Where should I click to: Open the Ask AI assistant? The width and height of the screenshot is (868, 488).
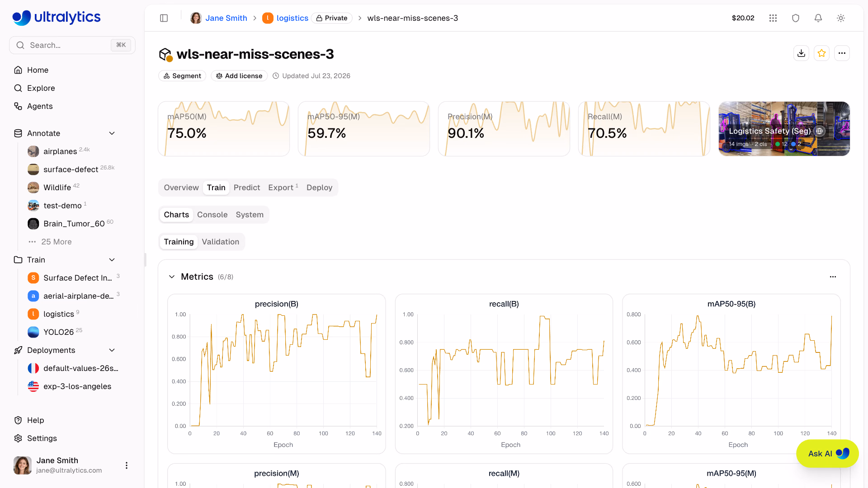pos(827,454)
